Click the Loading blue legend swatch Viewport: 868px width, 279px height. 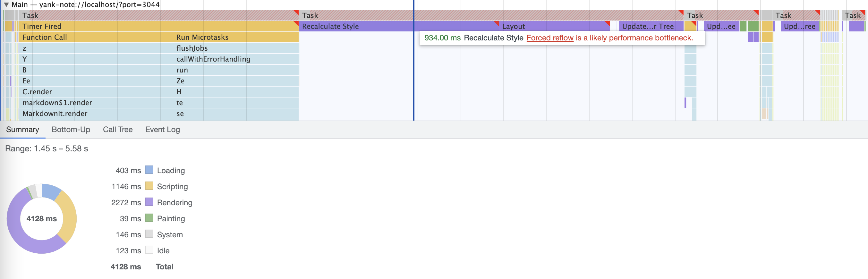point(149,170)
